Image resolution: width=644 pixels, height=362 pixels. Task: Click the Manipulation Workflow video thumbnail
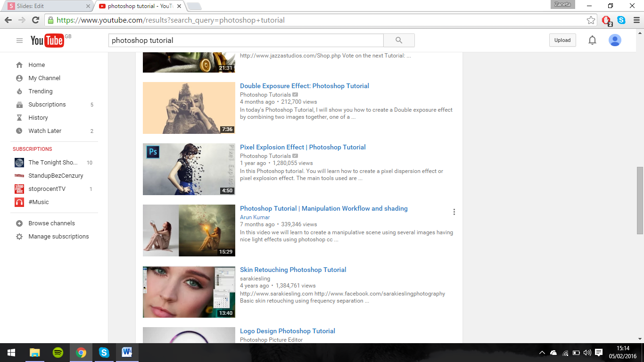click(189, 230)
